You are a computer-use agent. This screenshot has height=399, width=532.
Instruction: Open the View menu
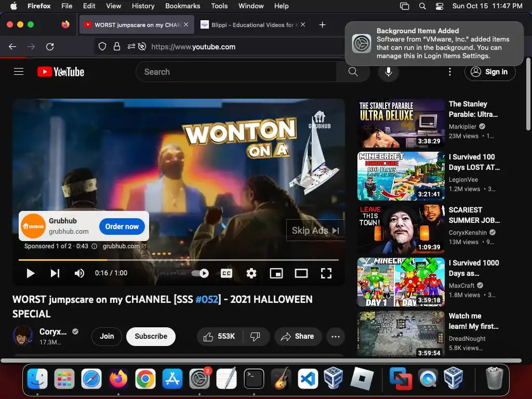113,6
